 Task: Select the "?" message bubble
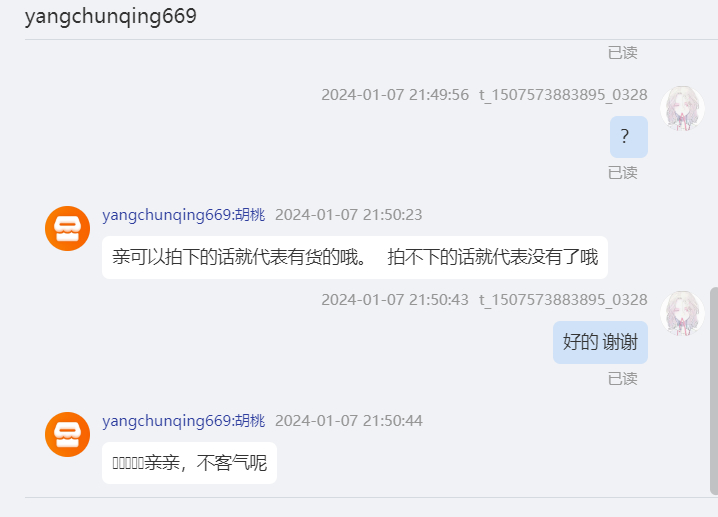629,137
